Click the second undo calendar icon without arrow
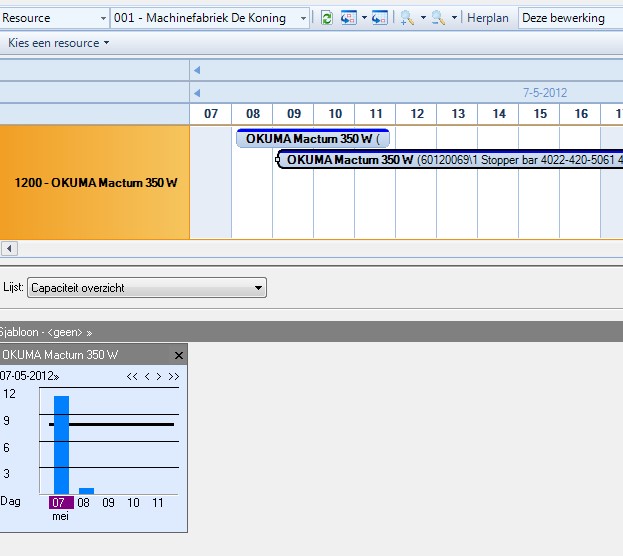Viewport: 623px width, 556px height. point(379,18)
